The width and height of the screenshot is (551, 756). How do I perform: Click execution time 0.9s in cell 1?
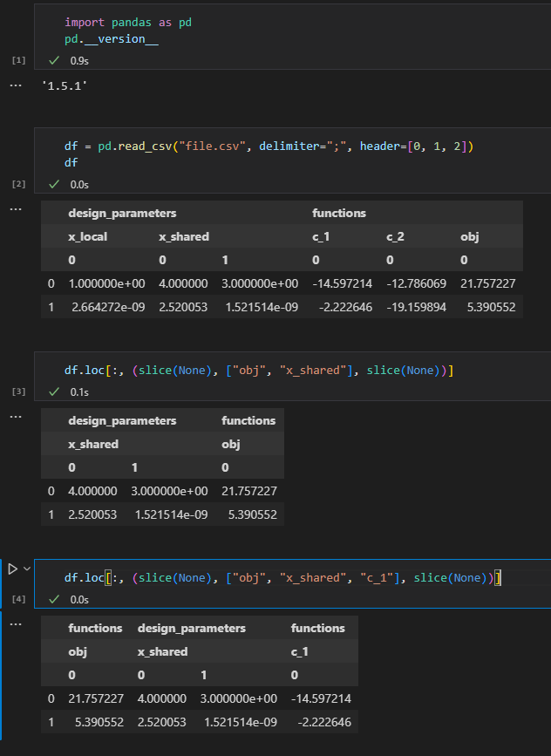[79, 61]
